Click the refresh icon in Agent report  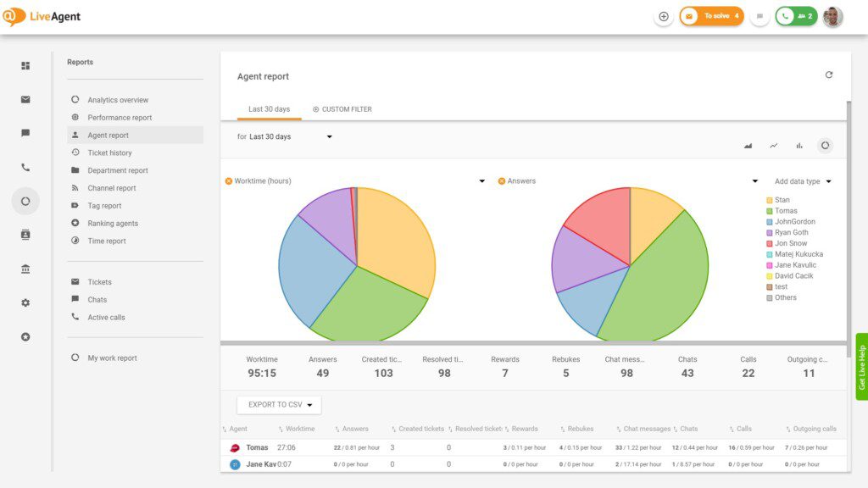click(x=829, y=75)
